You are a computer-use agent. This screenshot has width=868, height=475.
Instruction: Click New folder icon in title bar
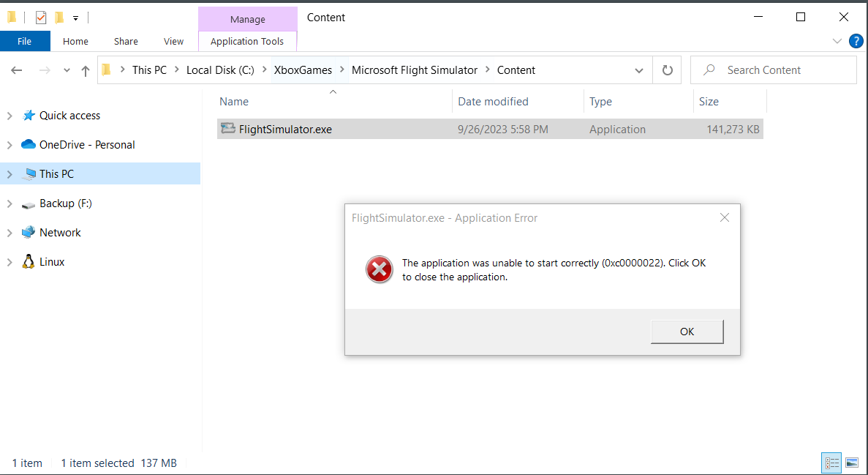coord(59,18)
